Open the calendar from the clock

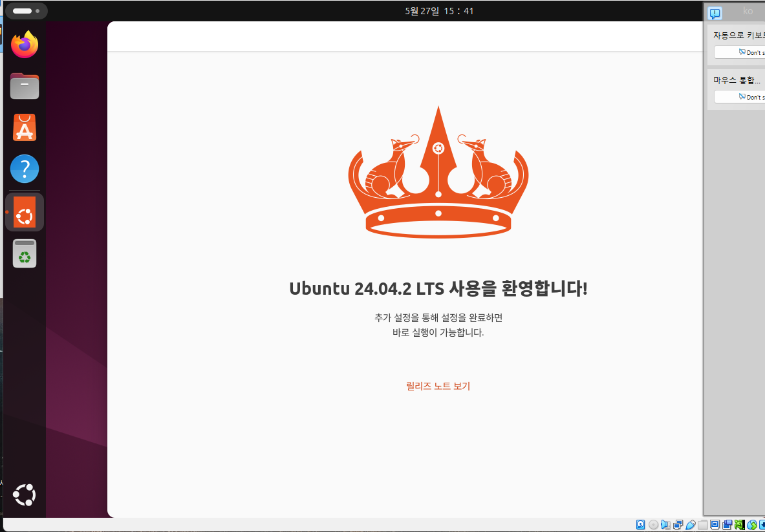[439, 11]
